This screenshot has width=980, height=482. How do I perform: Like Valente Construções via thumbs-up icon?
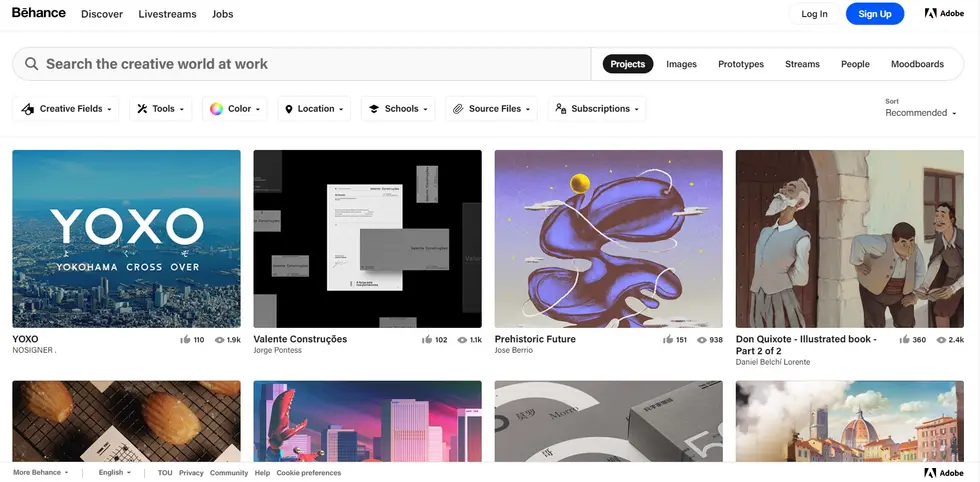point(427,340)
